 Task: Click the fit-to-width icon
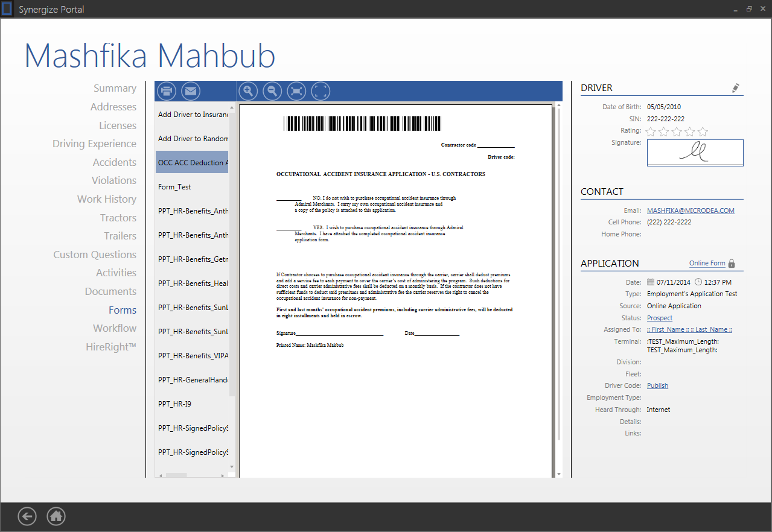[296, 91]
